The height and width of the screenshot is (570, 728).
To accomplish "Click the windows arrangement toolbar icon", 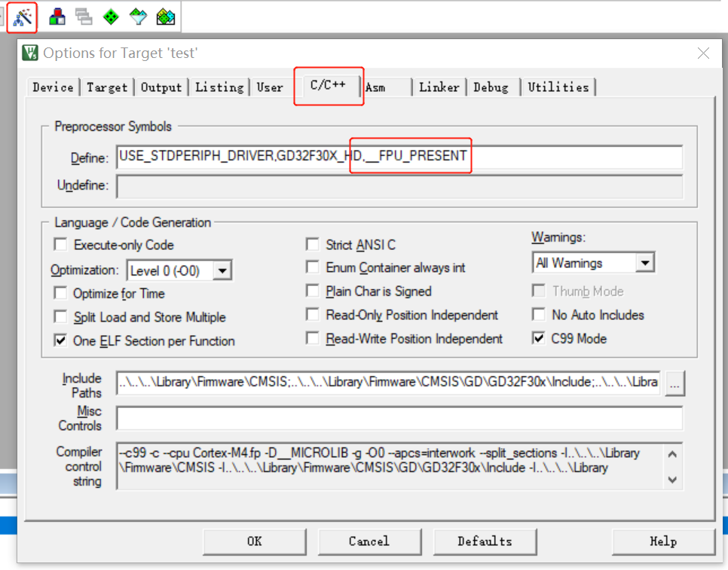I will [84, 17].
